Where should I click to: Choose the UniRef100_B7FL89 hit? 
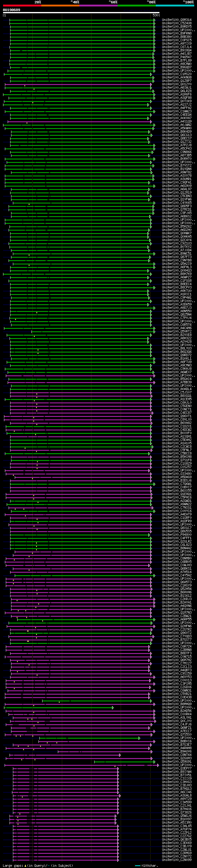(177, 61)
